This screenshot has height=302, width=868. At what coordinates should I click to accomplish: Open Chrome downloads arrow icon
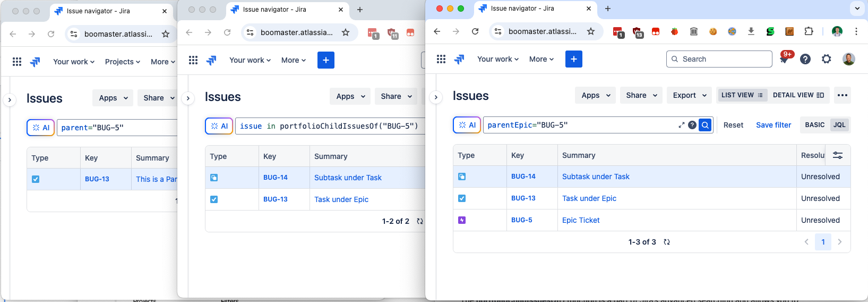(x=751, y=31)
